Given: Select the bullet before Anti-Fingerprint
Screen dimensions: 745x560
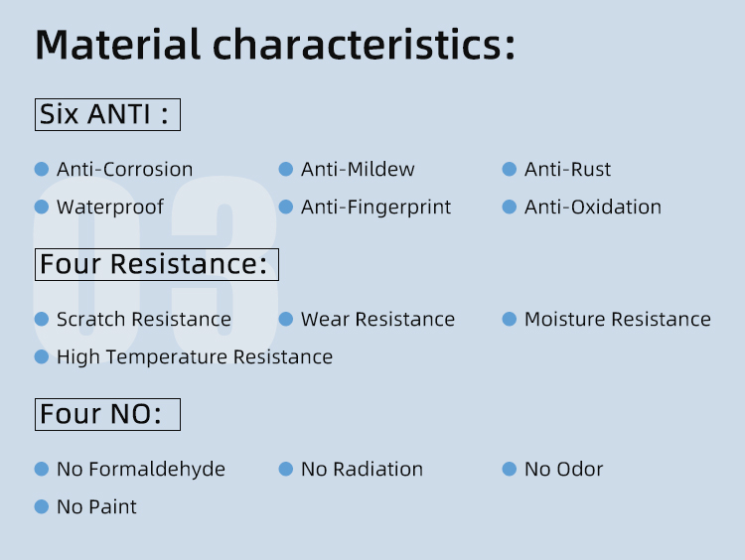Looking at the screenshot, I should (285, 208).
